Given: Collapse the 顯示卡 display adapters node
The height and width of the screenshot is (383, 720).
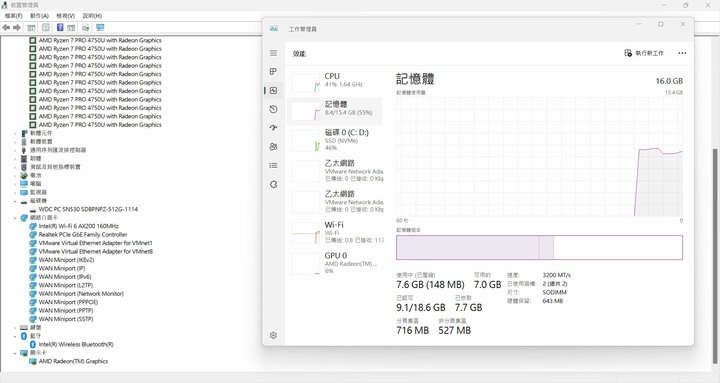Looking at the screenshot, I should coord(15,353).
